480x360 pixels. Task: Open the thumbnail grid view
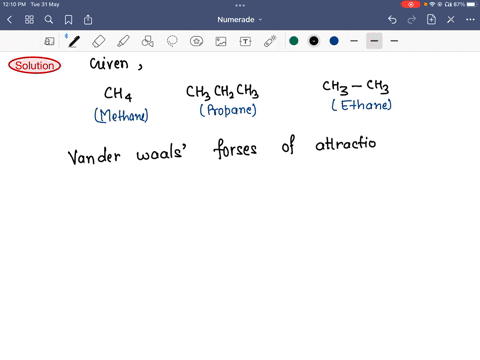(x=29, y=20)
